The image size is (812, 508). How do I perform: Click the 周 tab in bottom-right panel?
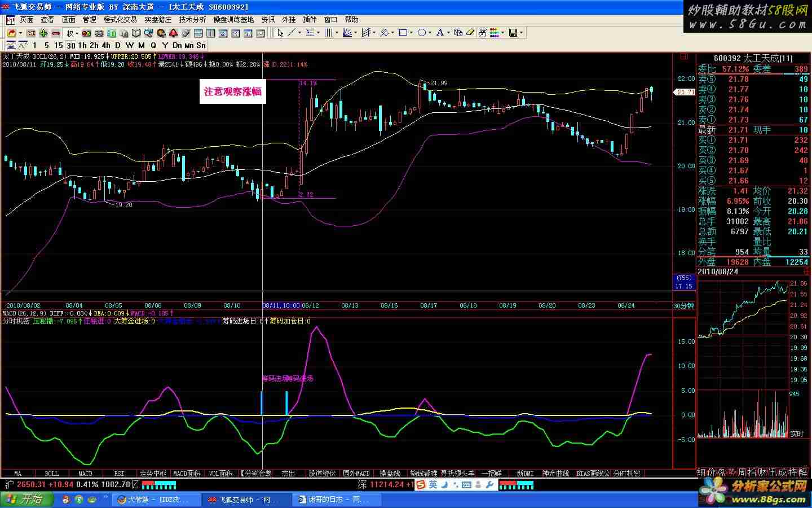(x=743, y=472)
